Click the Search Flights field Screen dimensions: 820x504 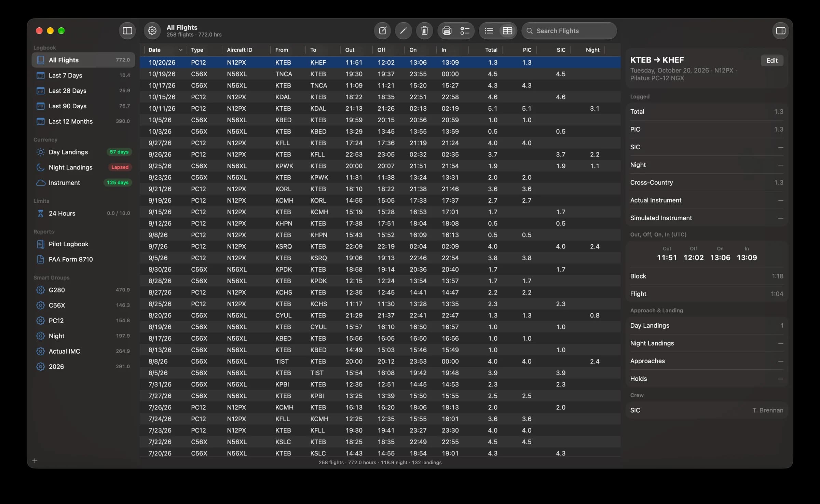(569, 31)
